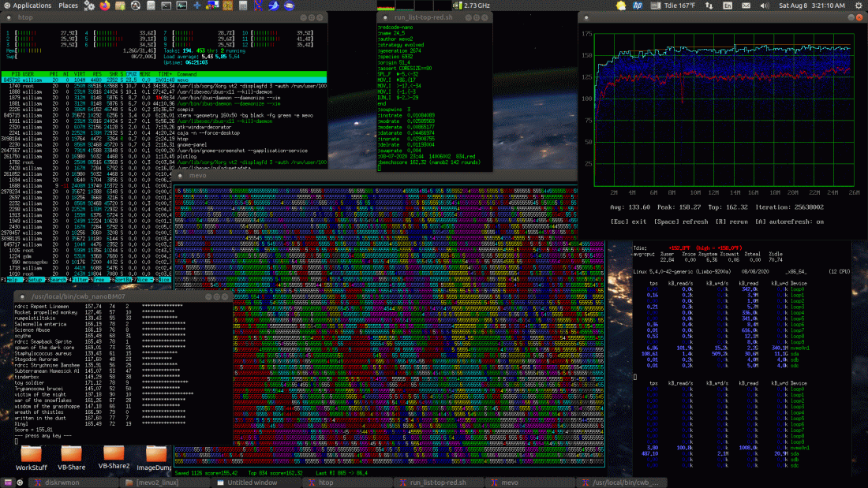
Task: Switch to [mevo2_linux] taskbar window
Action: pos(163,482)
